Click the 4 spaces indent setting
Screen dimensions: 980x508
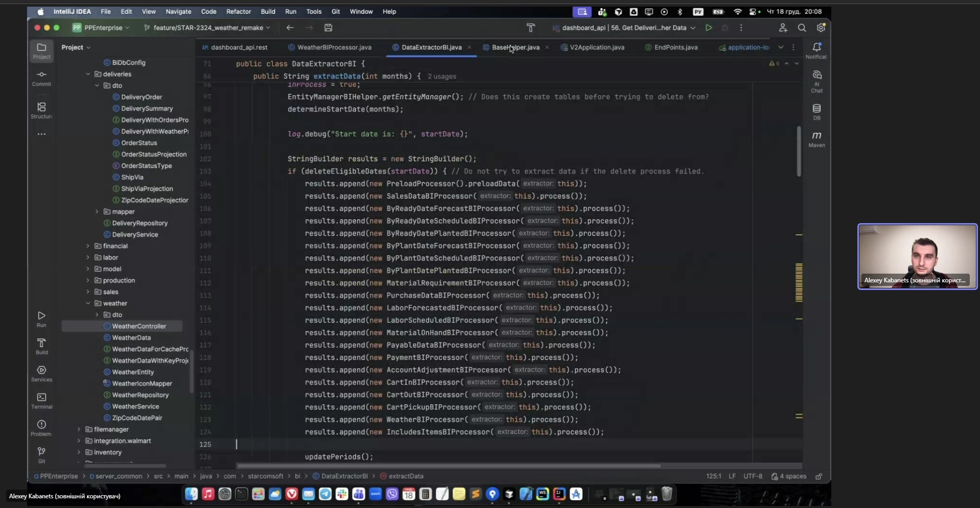pos(789,476)
